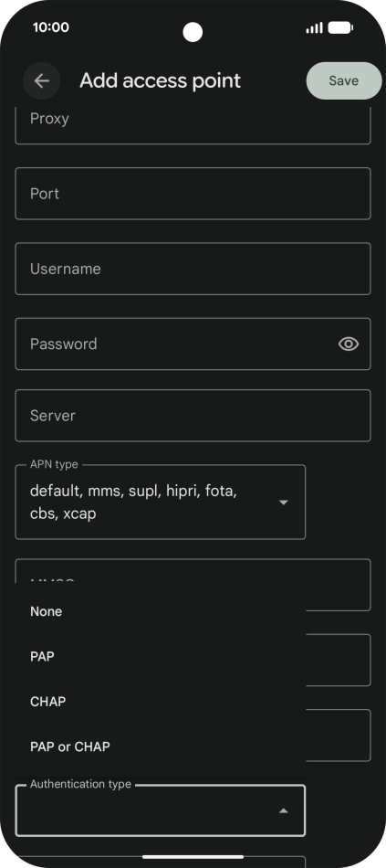
Task: Toggle password visibility eye icon
Action: [349, 344]
